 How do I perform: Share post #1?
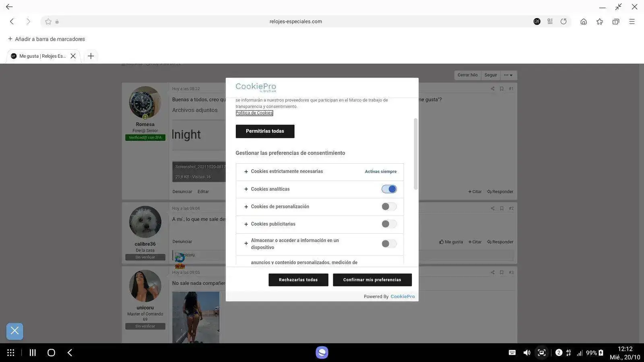coord(493,89)
